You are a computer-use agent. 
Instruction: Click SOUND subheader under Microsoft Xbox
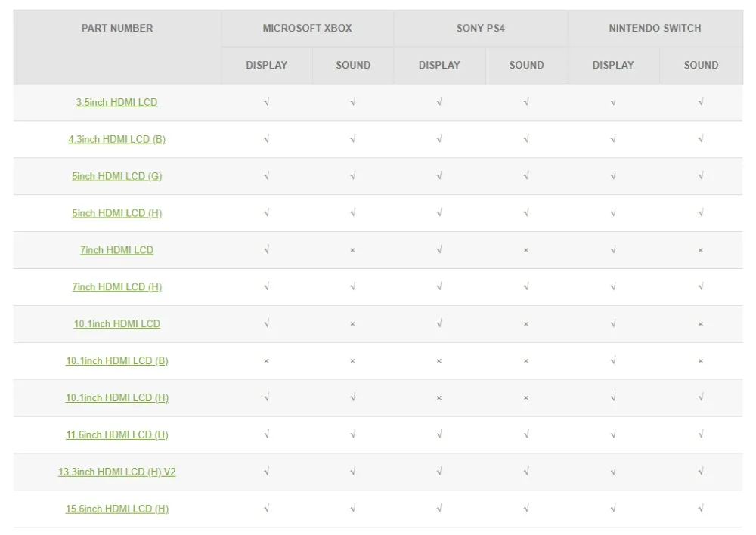click(353, 65)
